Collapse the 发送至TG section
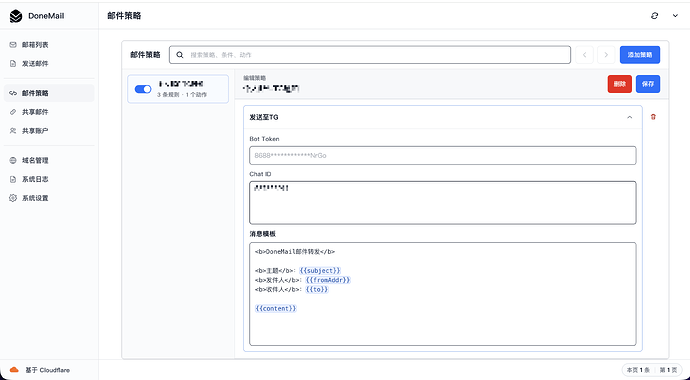 (629, 117)
